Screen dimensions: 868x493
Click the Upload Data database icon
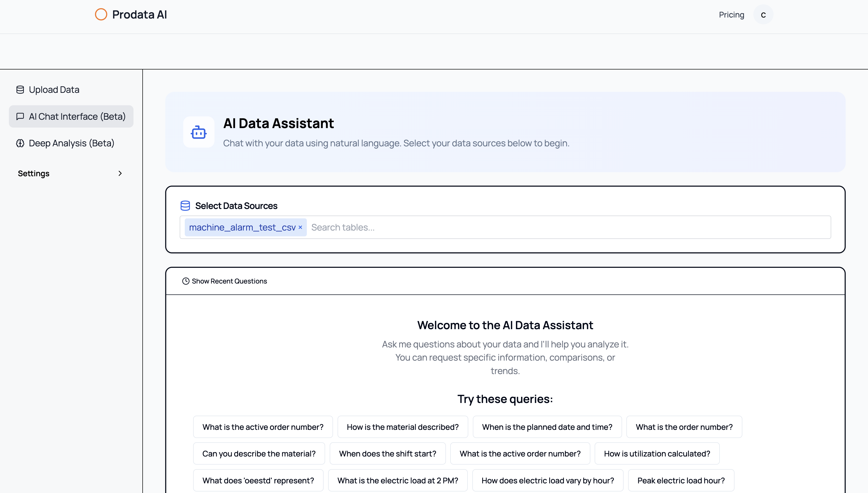point(20,90)
